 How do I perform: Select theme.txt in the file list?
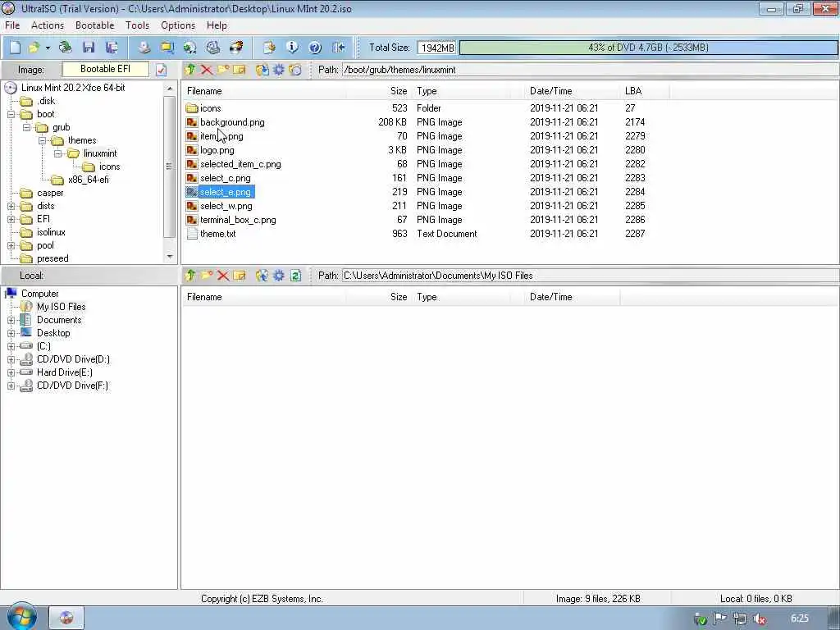tap(217, 234)
